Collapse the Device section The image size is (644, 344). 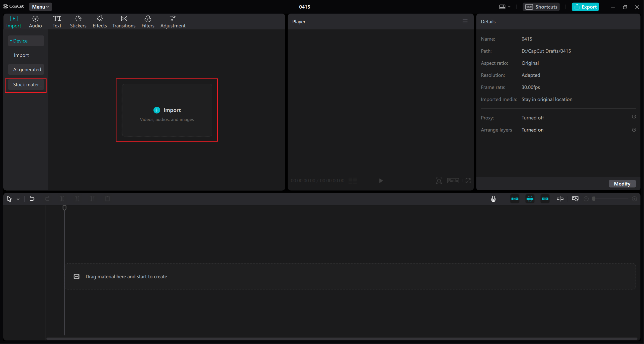(x=26, y=41)
